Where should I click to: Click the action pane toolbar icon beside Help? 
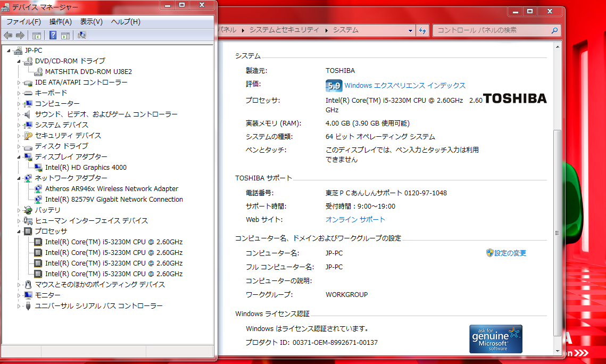(x=65, y=36)
